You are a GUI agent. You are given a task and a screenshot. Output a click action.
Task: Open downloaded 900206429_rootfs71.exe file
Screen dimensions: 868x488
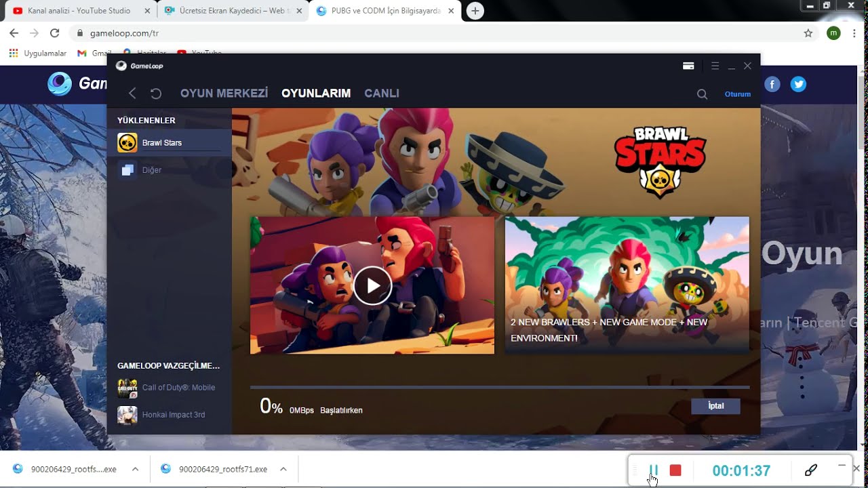coord(214,469)
